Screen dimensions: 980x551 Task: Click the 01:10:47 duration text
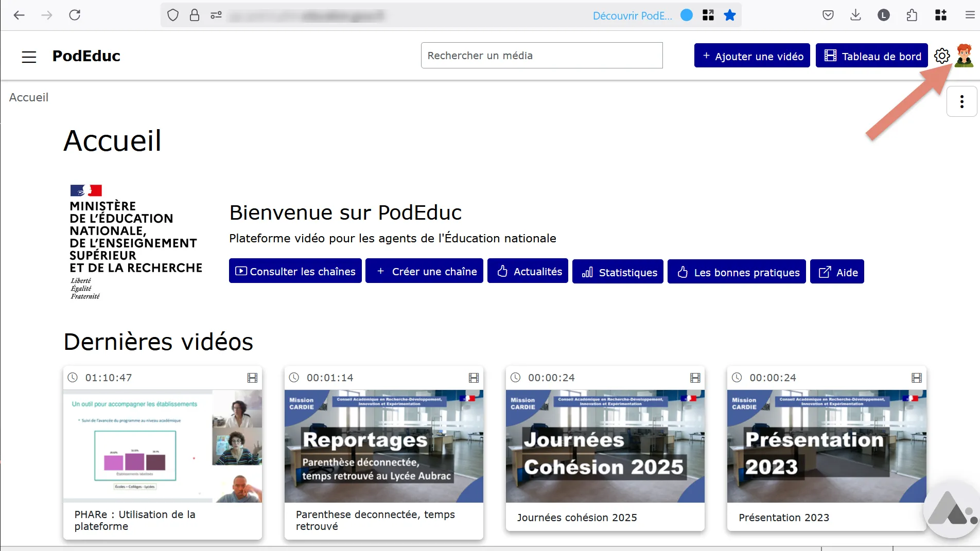pyautogui.click(x=109, y=378)
